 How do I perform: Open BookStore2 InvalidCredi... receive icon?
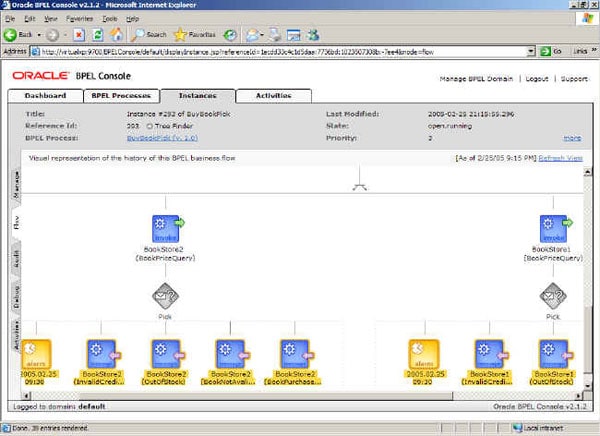pos(103,354)
